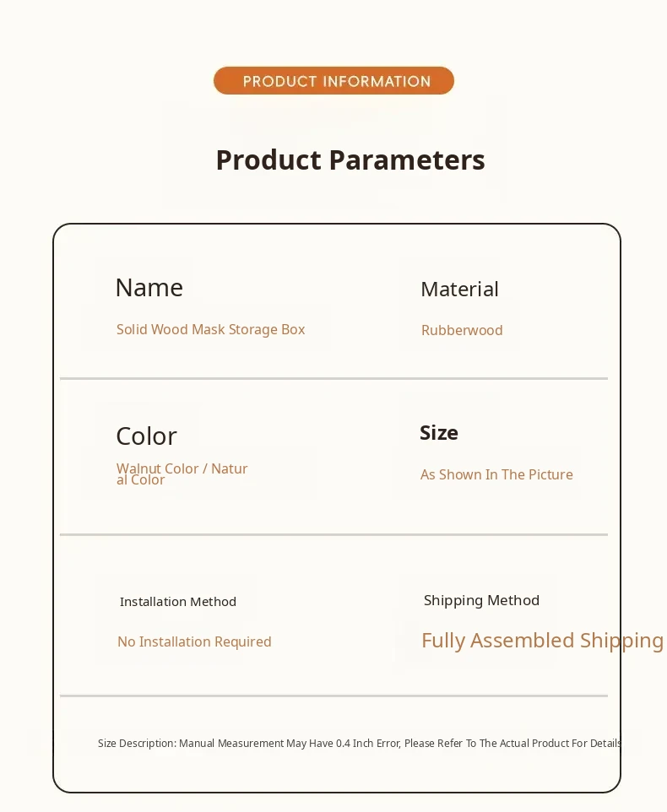This screenshot has height=812, width=667.
Task: Click As Shown In The Picture text
Action: click(x=496, y=474)
